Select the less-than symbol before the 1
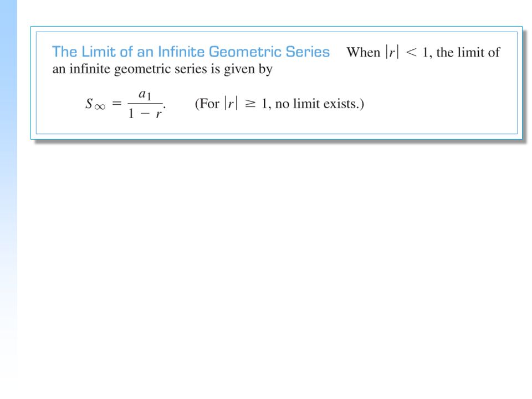This screenshot has width=532, height=399. pyautogui.click(x=411, y=53)
